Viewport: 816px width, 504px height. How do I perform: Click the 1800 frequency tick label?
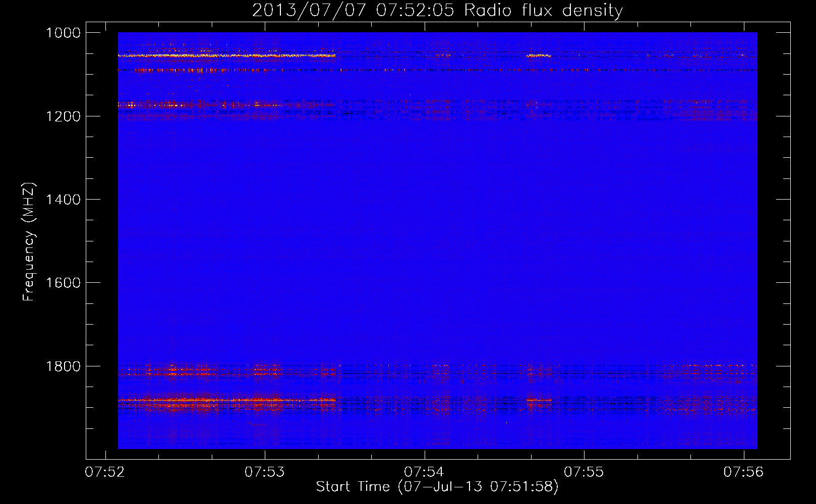point(63,366)
